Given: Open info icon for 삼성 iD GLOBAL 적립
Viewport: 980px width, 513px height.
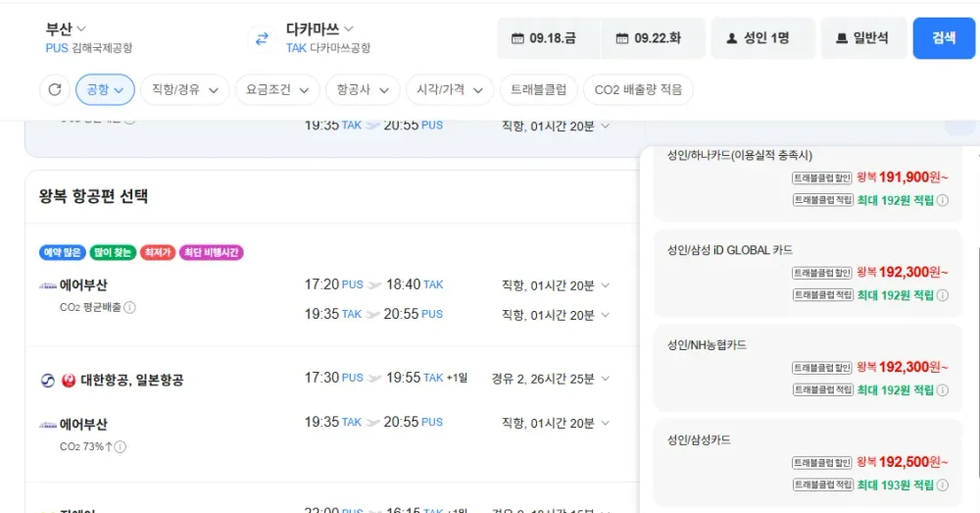Looking at the screenshot, I should 943,295.
